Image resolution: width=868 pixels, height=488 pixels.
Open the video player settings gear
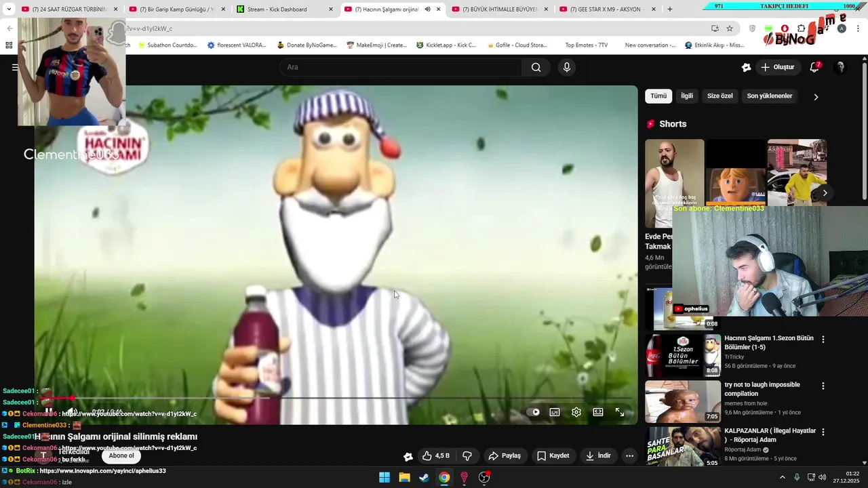[576, 412]
